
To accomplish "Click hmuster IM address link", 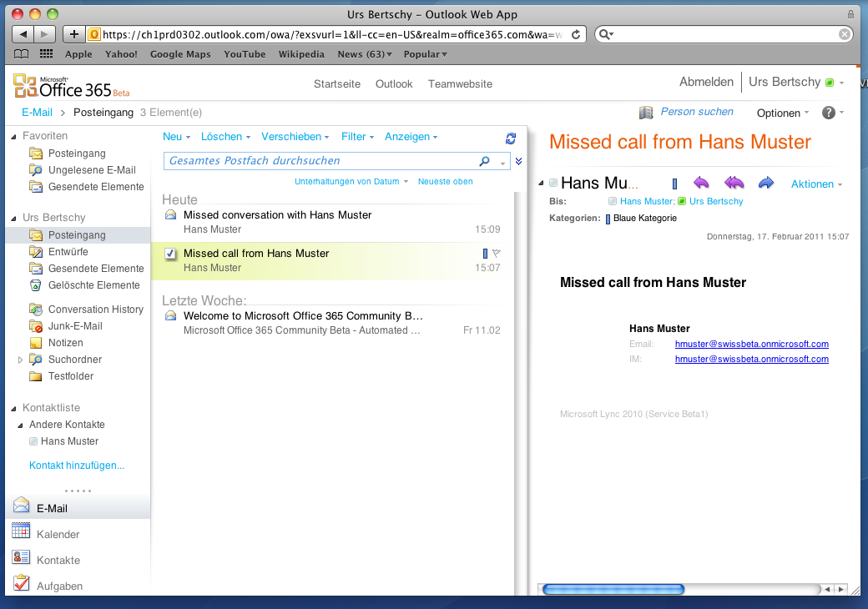I will [x=752, y=359].
